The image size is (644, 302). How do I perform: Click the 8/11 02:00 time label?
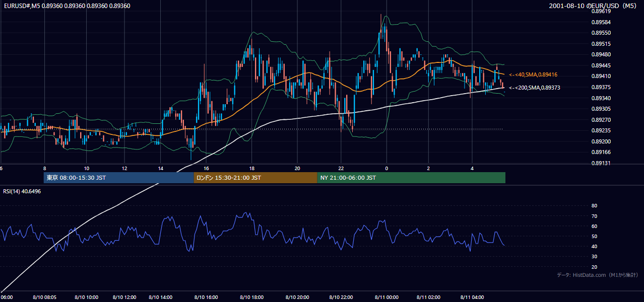tap(429, 297)
